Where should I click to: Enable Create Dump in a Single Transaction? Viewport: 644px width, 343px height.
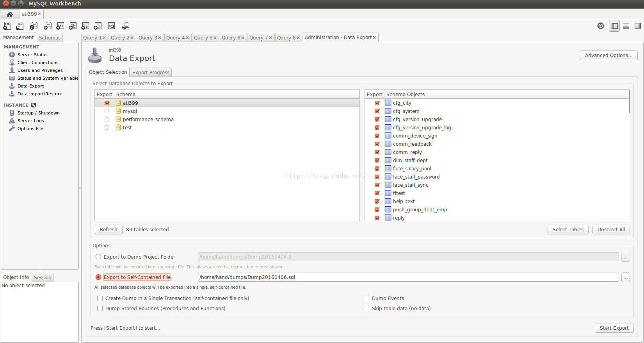coord(100,298)
